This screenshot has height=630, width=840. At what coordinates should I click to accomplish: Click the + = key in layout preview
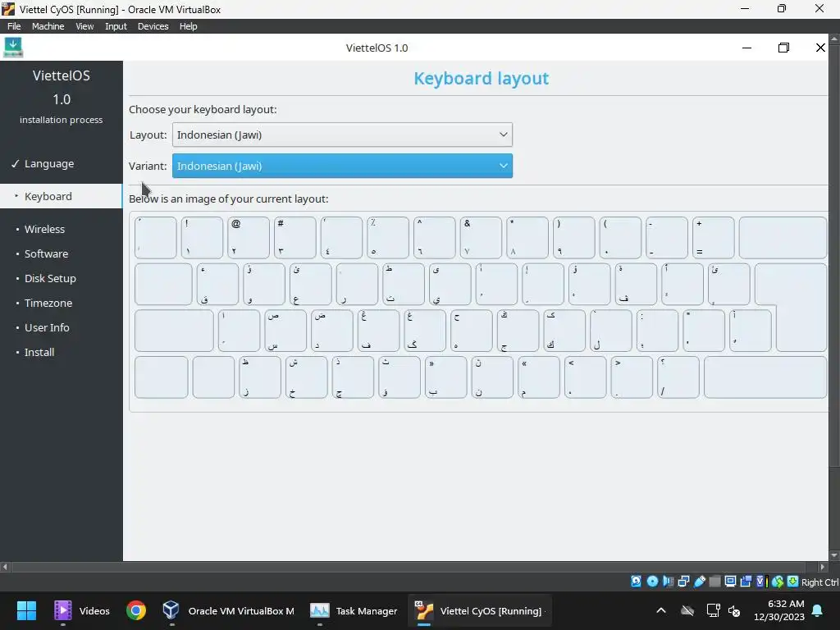[713, 237]
